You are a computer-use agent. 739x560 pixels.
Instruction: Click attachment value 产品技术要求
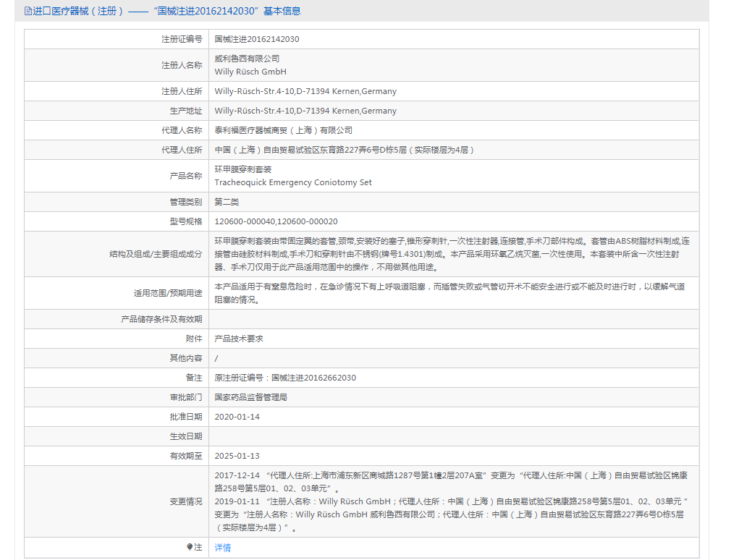tap(239, 339)
